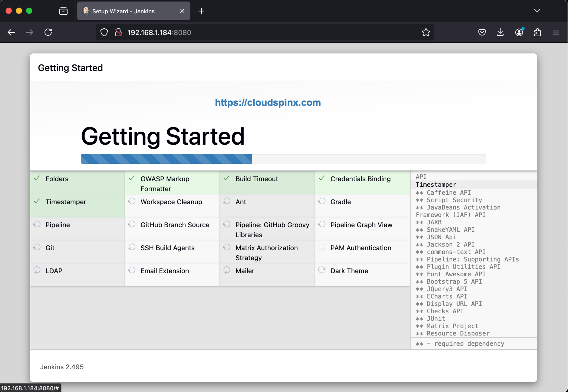Click the green checkmark beside Folders
Viewport: 568px width, 392px height.
coord(37,178)
